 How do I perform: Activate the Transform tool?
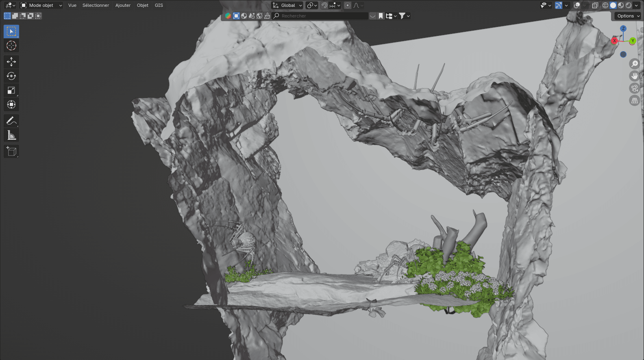pos(11,104)
